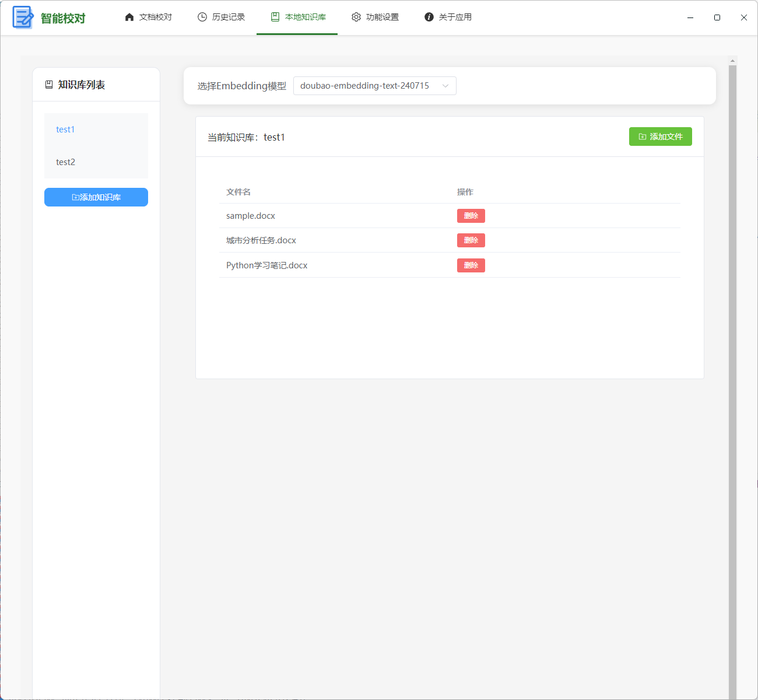This screenshot has height=700, width=758.
Task: Click the chevron arrow of the model selector
Action: [x=445, y=86]
